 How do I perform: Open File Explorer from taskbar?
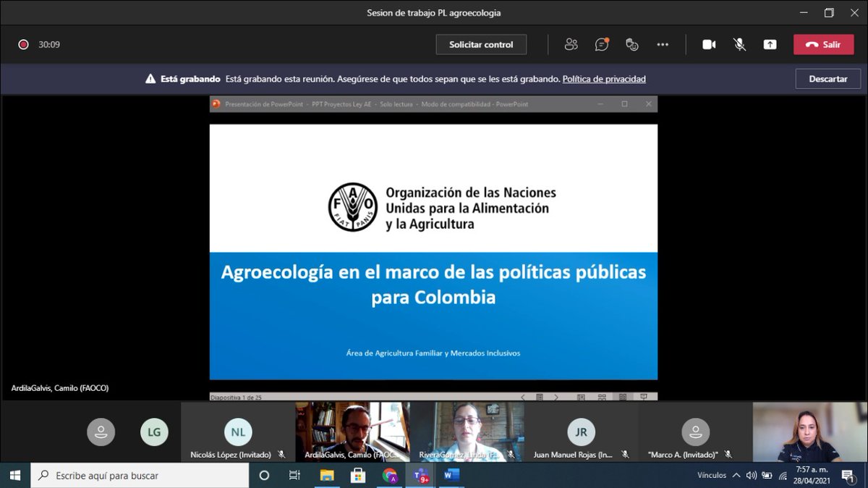(x=326, y=475)
